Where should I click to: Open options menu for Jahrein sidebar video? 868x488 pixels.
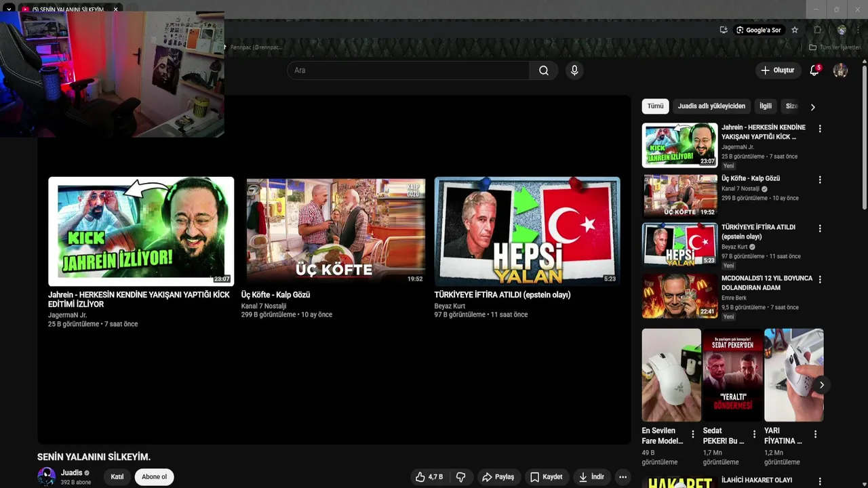(x=820, y=129)
